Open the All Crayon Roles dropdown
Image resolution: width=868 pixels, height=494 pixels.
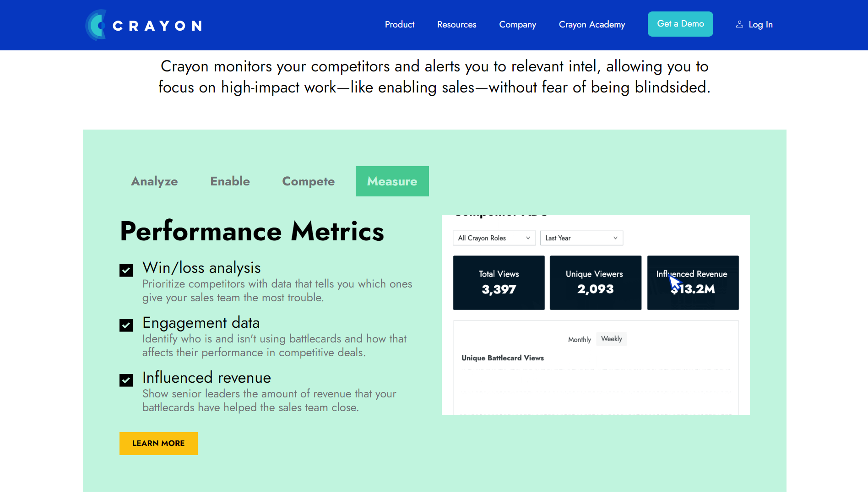494,238
